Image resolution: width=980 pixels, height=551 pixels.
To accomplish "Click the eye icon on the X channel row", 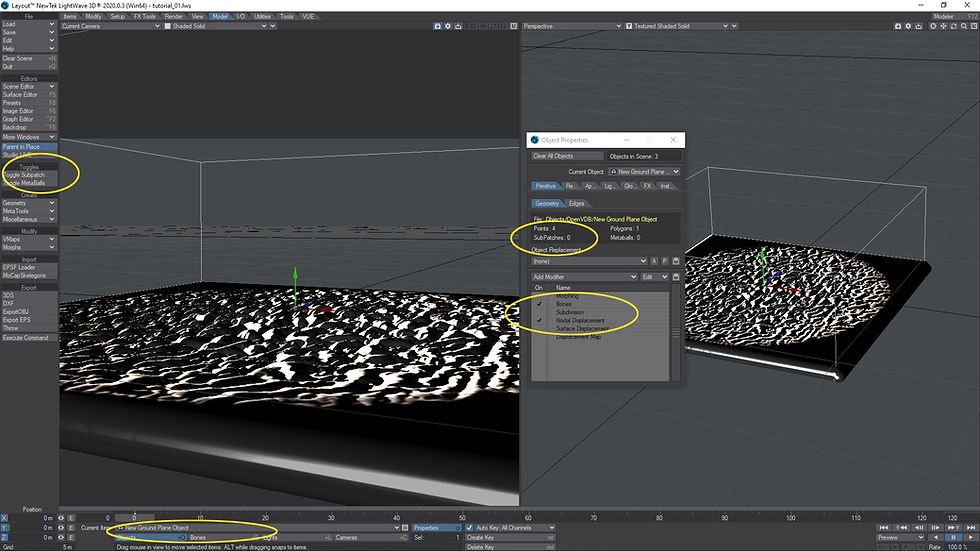I will click(63, 518).
